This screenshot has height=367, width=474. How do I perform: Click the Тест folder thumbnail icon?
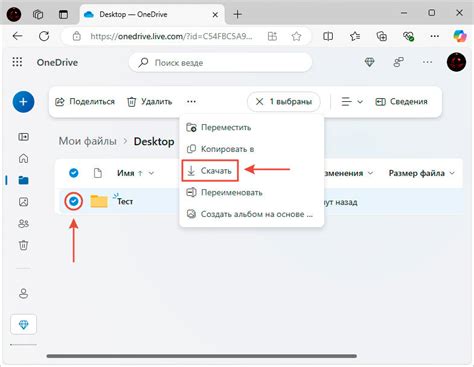99,201
